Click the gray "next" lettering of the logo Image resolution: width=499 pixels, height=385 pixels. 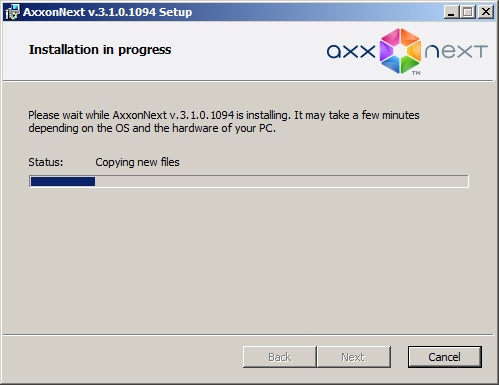tap(456, 52)
